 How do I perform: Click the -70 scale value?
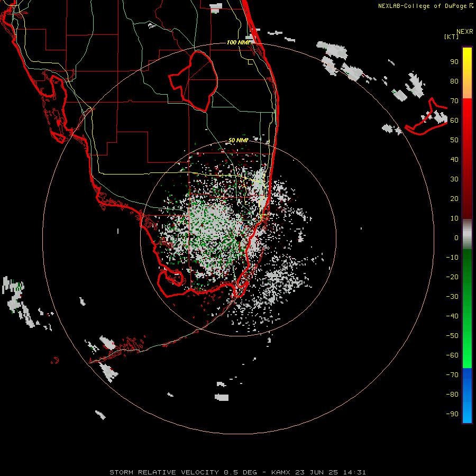click(x=452, y=375)
